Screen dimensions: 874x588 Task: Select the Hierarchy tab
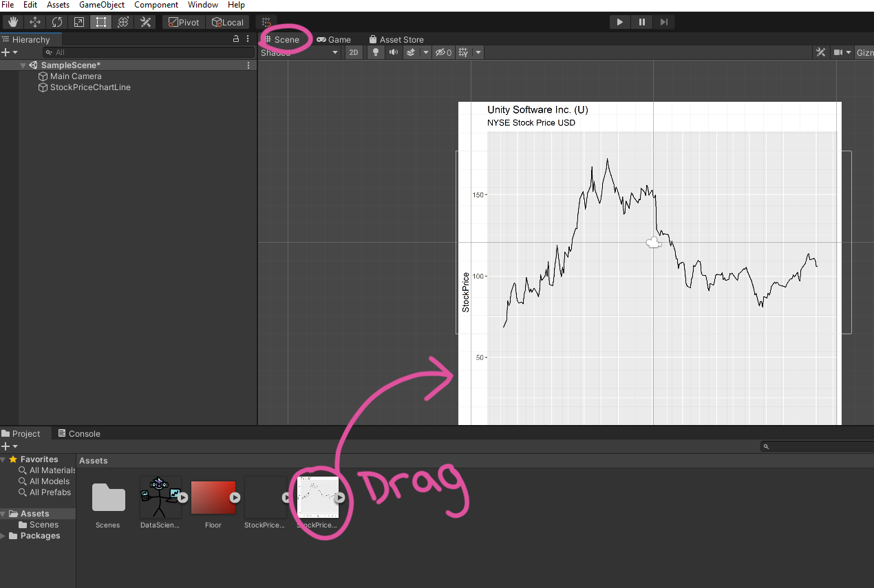(31, 39)
